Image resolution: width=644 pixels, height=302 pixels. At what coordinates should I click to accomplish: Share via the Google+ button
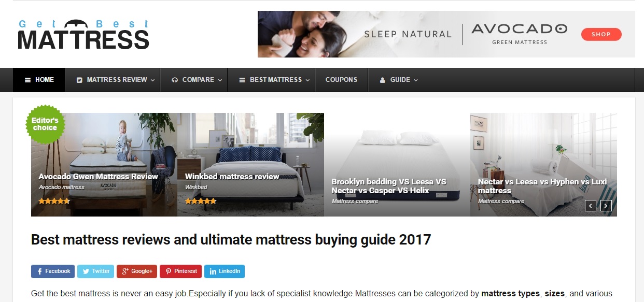tap(136, 271)
